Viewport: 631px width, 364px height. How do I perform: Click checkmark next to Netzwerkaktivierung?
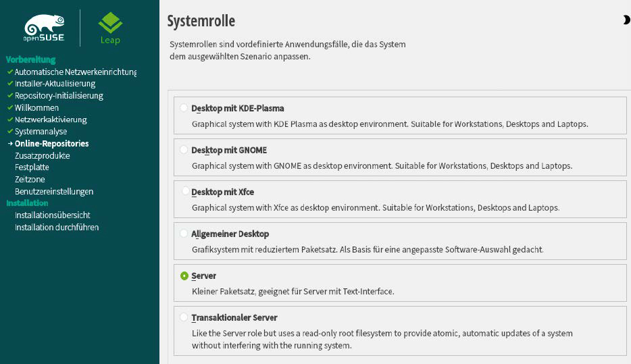pos(9,120)
